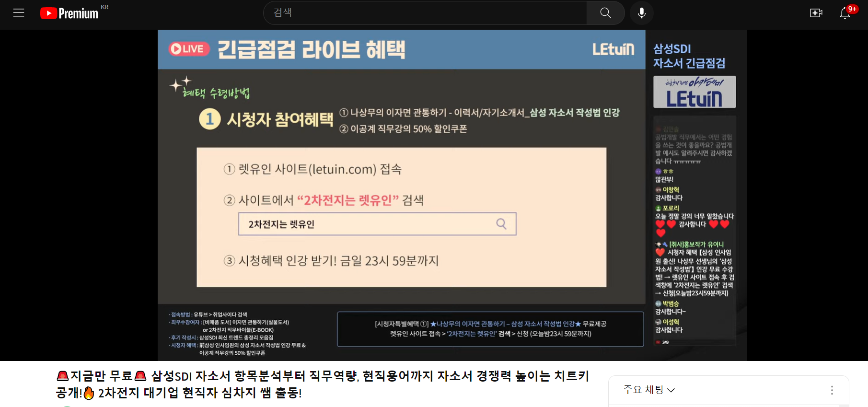Click chat username 이성혁

671,322
